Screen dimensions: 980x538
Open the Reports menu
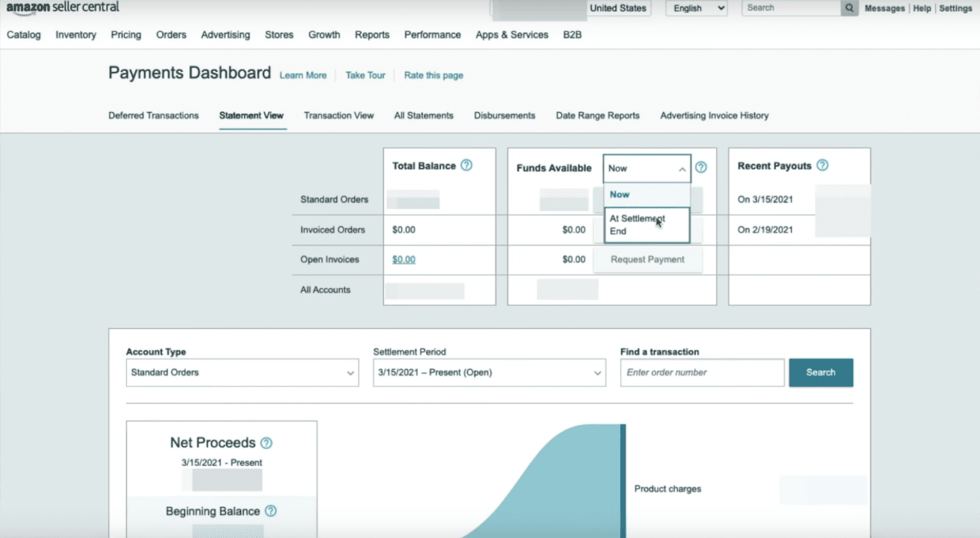point(372,35)
